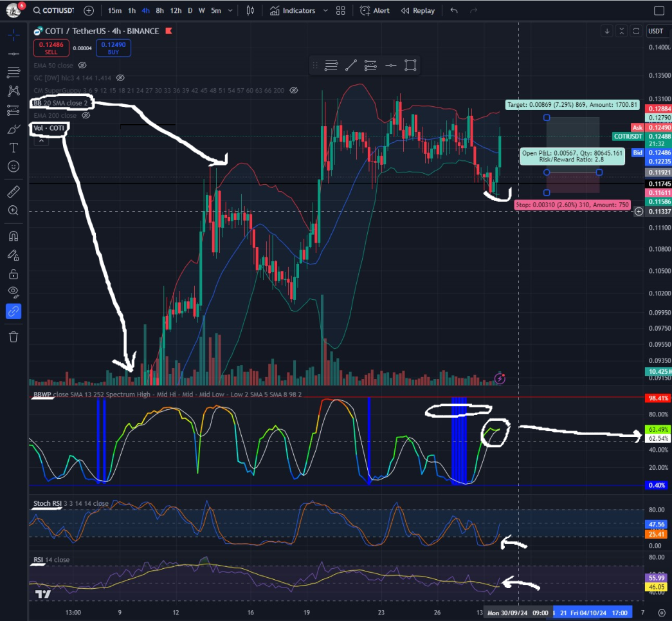The width and height of the screenshot is (672, 621).
Task: Click the SELL 0.12486 button
Action: (x=51, y=48)
